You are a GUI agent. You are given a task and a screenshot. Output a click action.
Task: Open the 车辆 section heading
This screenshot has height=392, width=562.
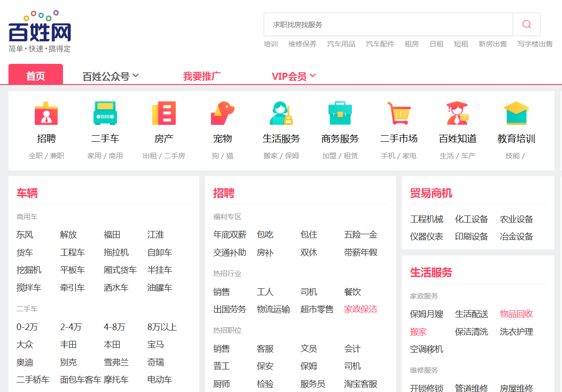27,193
